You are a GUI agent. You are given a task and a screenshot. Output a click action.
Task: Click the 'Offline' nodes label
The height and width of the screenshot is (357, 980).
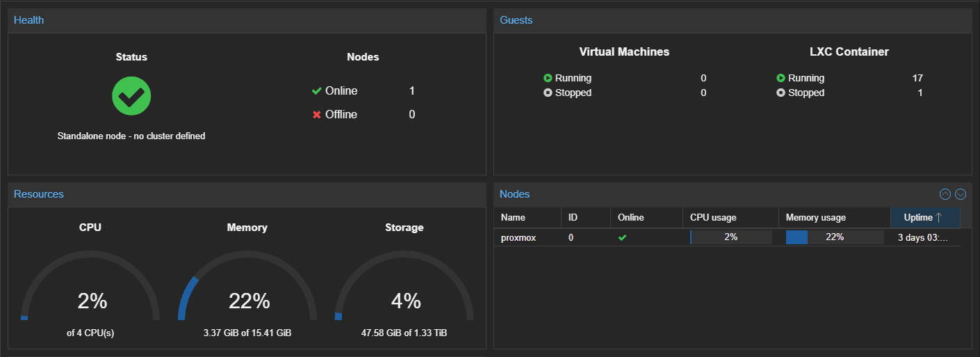[341, 115]
